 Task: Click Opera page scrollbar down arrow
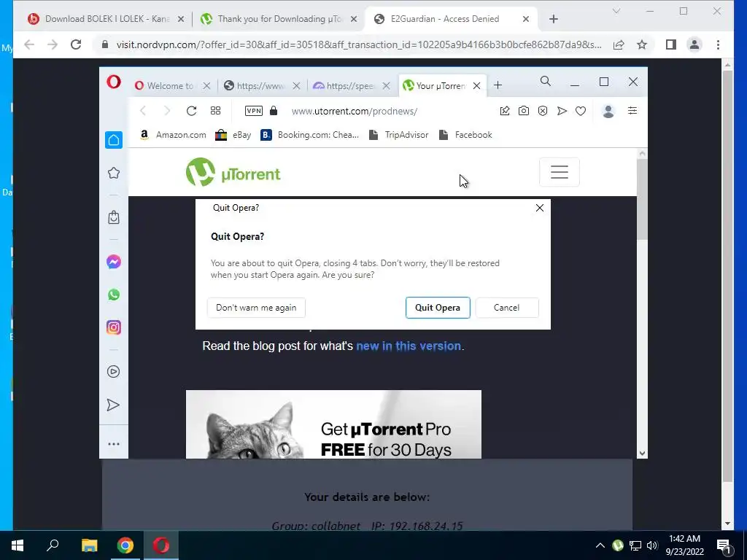642,453
